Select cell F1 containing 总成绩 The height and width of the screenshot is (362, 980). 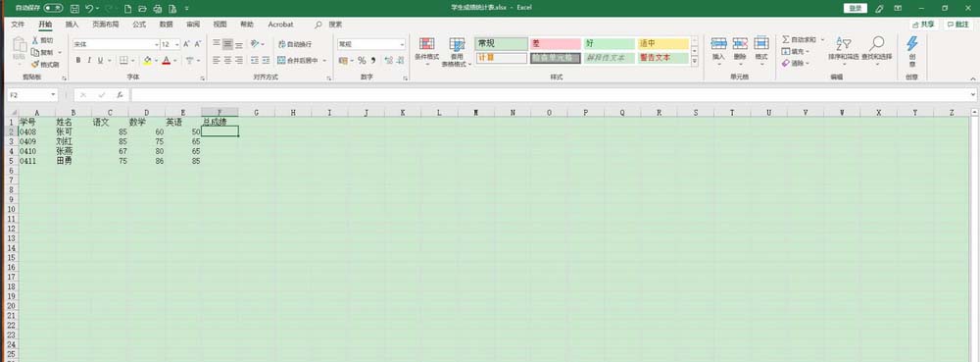click(220, 122)
